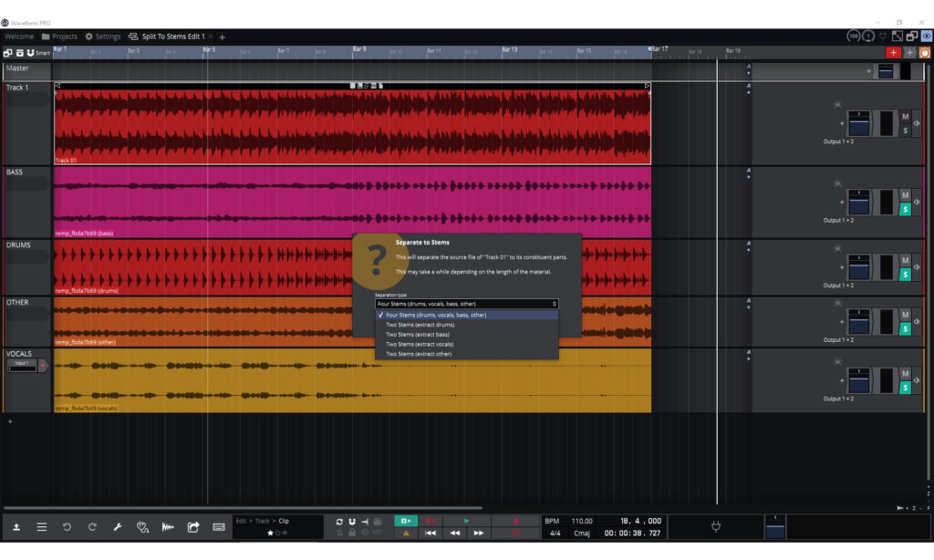The image size is (934, 560).
Task: Open the hamburger menu in bottom toolbar
Action: 42,527
